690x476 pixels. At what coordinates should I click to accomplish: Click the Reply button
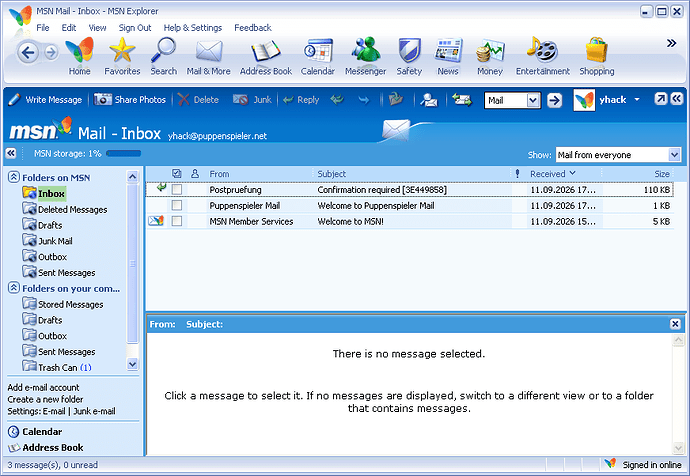[301, 100]
